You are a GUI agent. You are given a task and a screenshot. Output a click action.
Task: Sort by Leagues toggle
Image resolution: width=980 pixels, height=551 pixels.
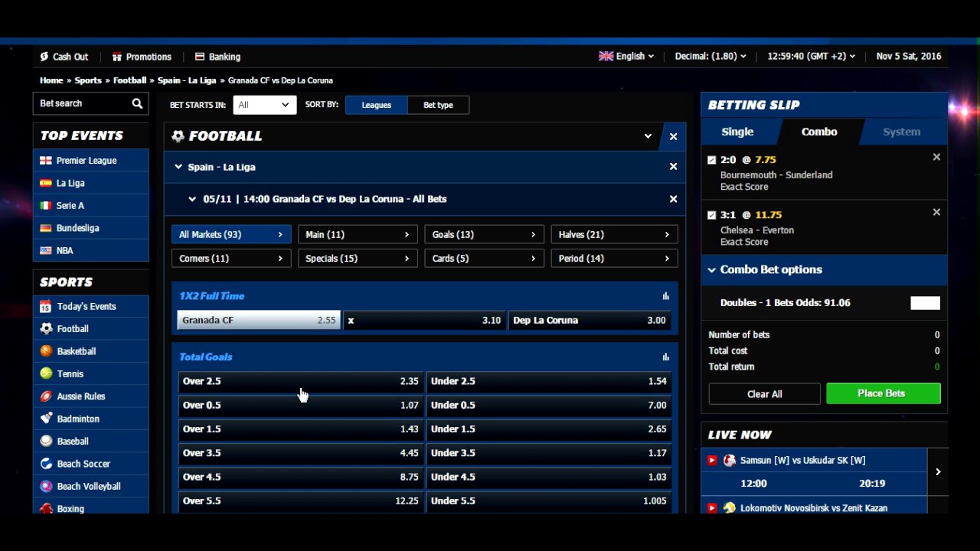pos(376,105)
